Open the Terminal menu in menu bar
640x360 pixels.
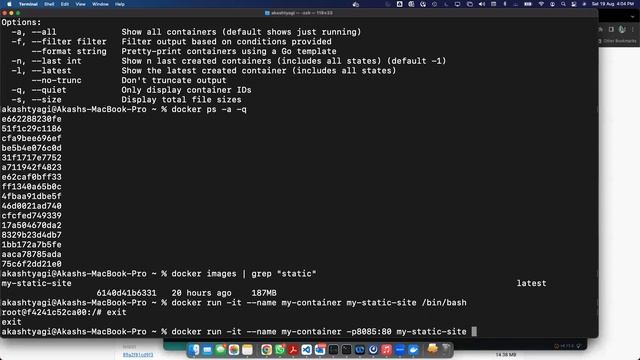point(28,4)
